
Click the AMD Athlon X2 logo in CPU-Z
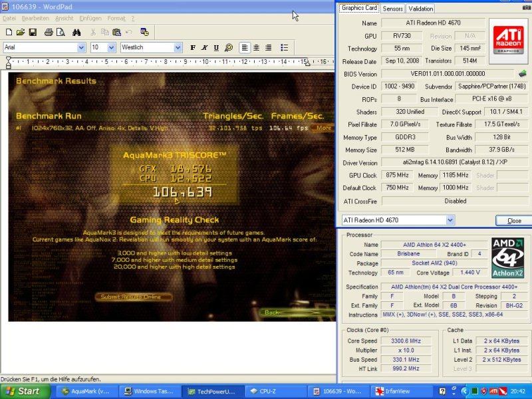coord(508,258)
